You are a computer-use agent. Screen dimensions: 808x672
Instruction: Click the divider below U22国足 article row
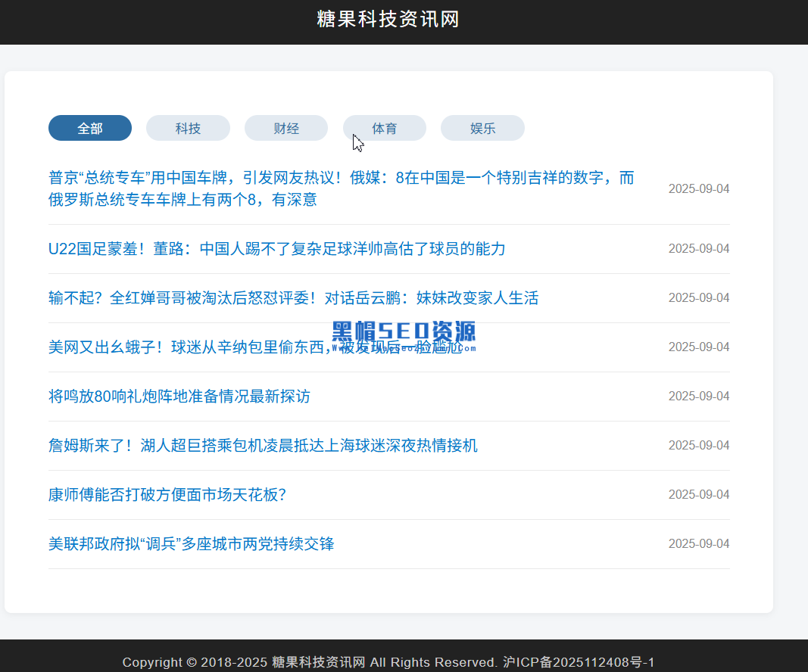[389, 273]
